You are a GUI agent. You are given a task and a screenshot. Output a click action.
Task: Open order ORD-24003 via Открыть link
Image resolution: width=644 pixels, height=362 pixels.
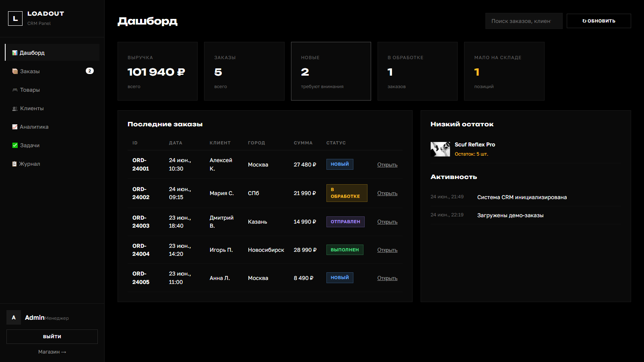[387, 222]
